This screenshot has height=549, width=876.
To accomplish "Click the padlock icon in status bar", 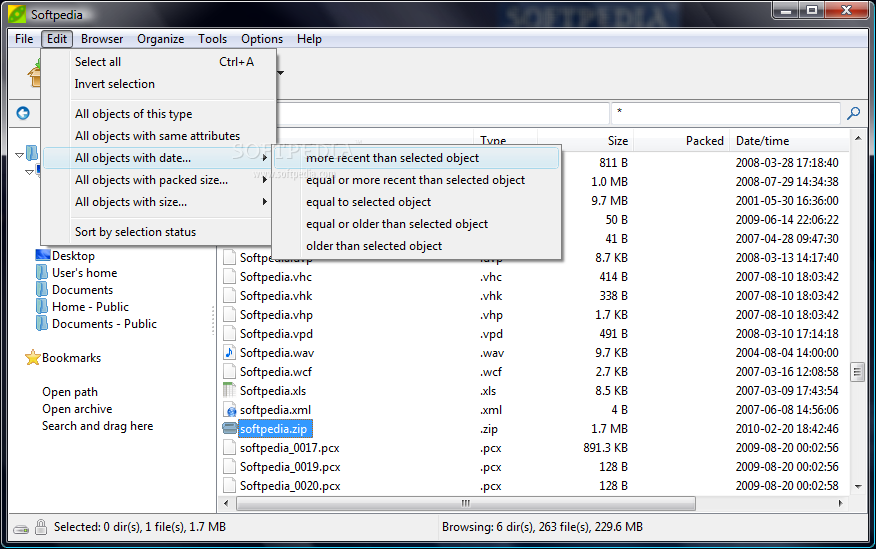I will 41,527.
